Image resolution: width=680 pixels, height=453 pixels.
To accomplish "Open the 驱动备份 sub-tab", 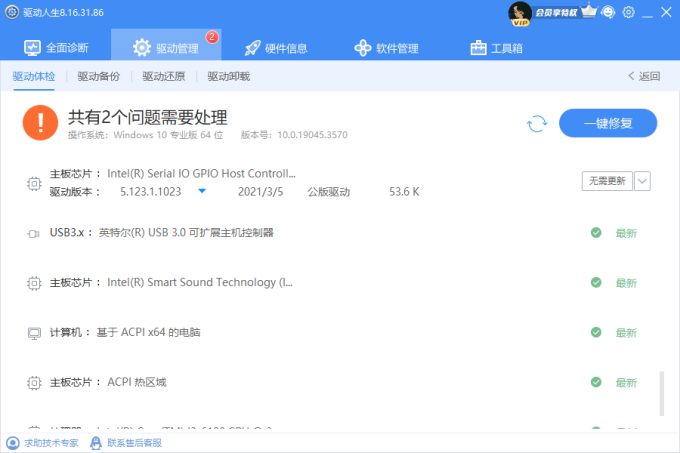I will pyautogui.click(x=98, y=76).
